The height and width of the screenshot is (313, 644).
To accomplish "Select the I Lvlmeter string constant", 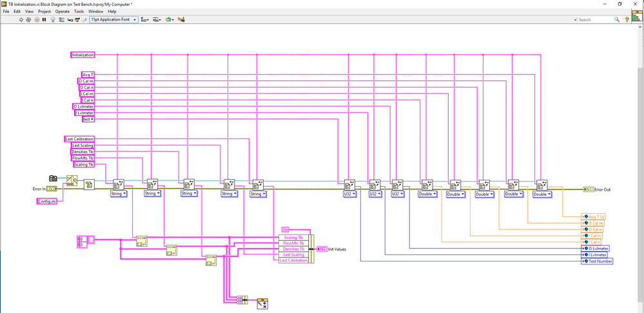I will [x=84, y=113].
